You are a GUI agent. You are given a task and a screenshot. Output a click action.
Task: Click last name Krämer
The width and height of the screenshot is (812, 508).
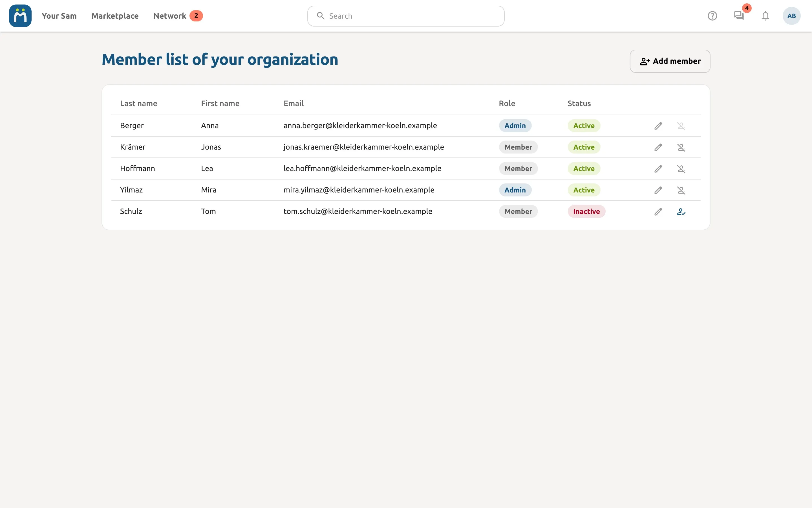[x=133, y=147]
